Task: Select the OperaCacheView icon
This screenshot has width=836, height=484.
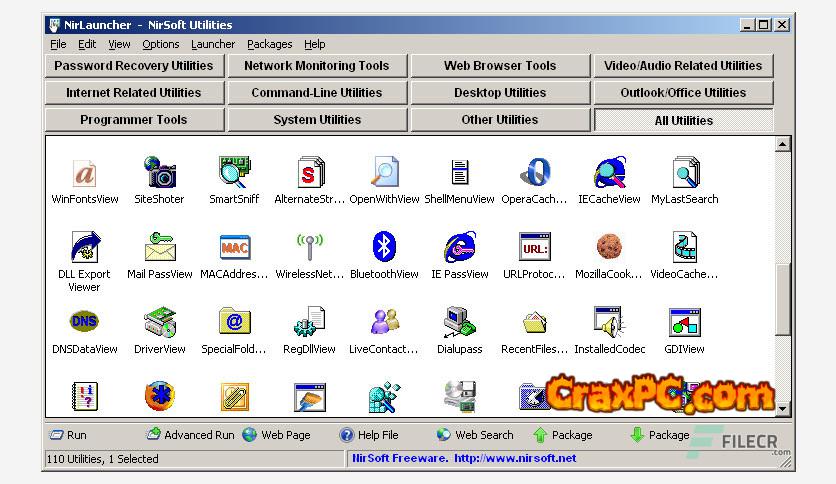Action: tap(534, 172)
